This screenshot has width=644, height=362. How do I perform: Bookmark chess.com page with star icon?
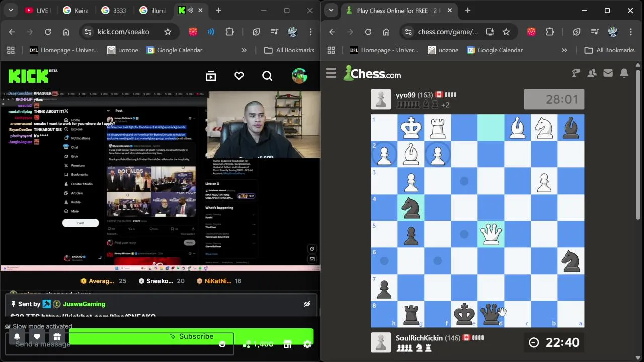(x=506, y=32)
